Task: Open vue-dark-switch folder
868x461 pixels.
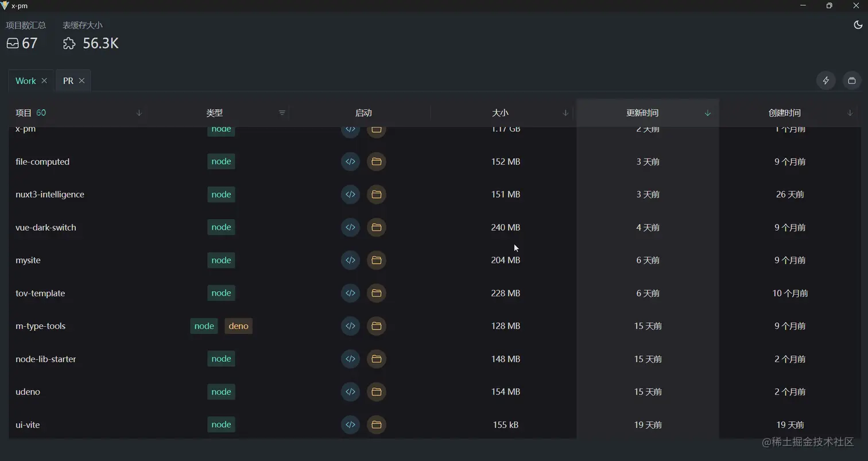Action: (377, 227)
